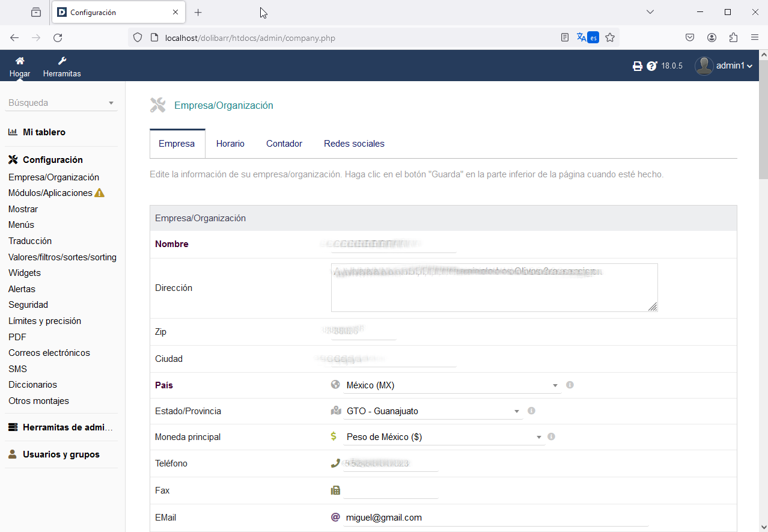Screen dimensions: 768x532
Task: Expand the admin1 user menu
Action: click(724, 66)
